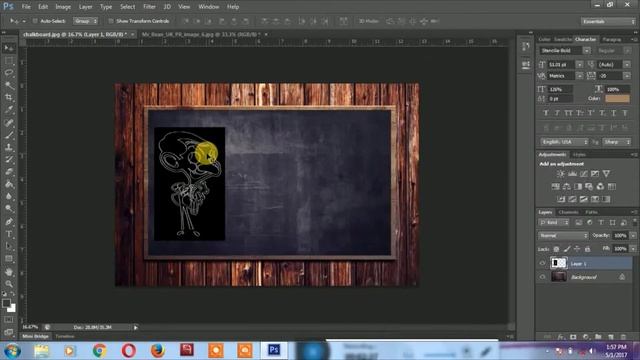Toggle lock all padlock icon

pyautogui.click(x=588, y=249)
